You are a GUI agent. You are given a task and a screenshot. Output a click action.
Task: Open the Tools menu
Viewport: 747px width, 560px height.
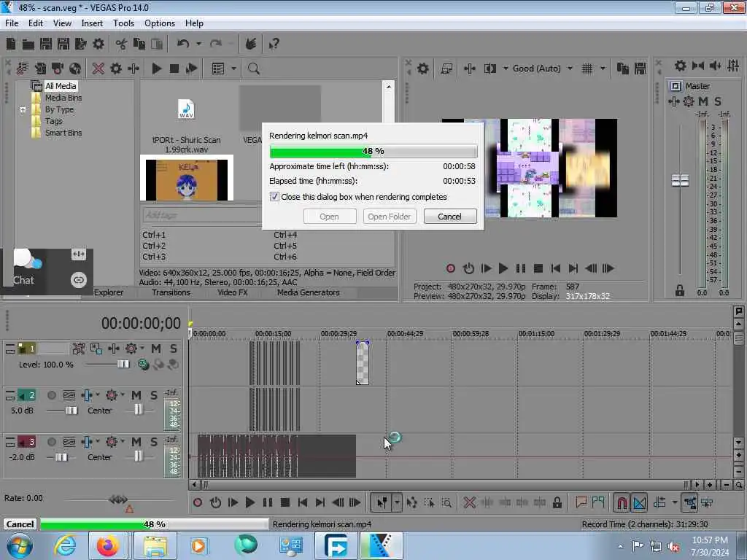coord(123,23)
